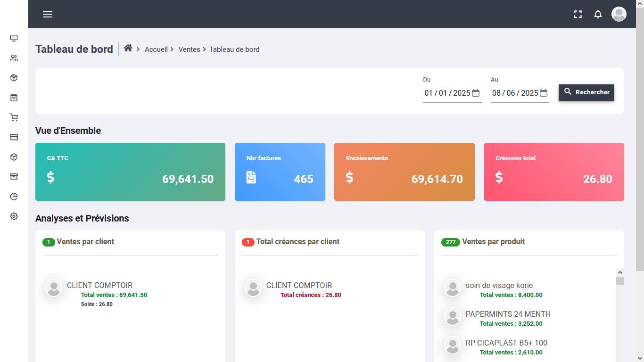Image resolution: width=644 pixels, height=362 pixels.
Task: Click scroll-up arrow in Ventes par produit list
Action: 620,272
